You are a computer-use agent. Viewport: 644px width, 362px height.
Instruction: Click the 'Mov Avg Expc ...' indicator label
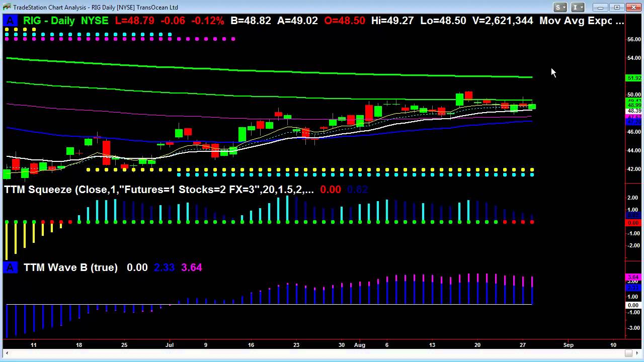click(x=582, y=21)
